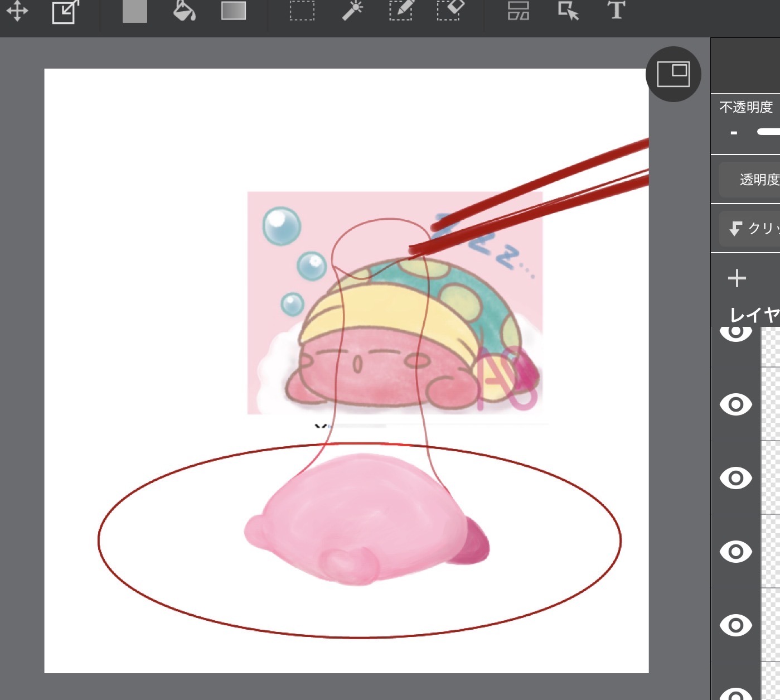Select the dashed rectangle Select tool
Screen dimensions: 780x700
302,11
